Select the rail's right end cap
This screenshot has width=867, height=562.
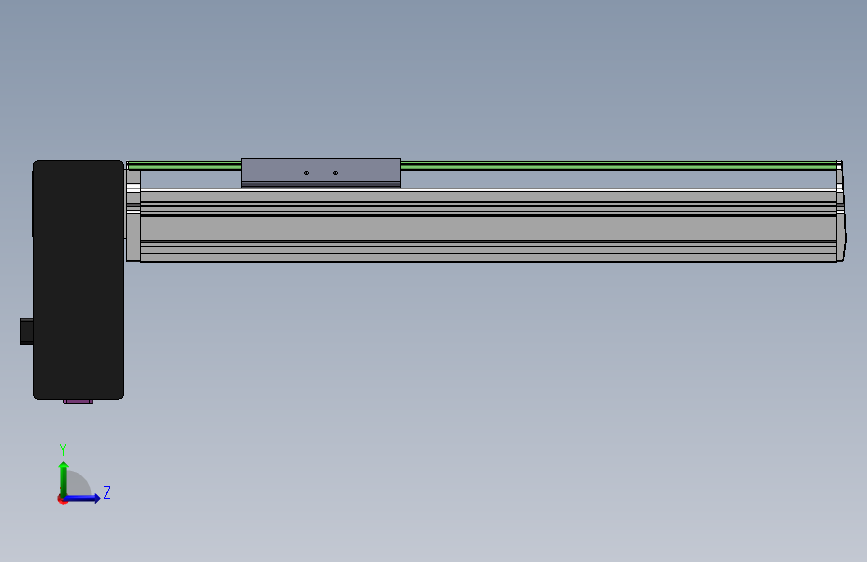click(841, 211)
